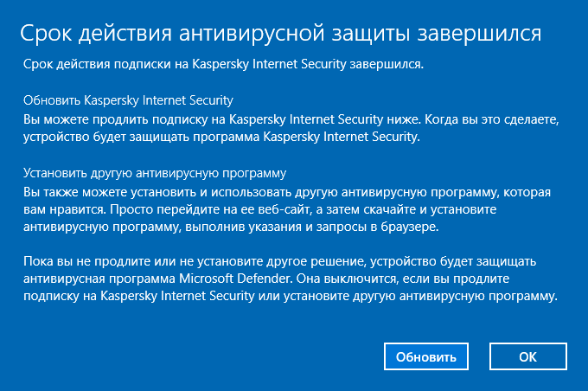Click the Обновить button

pos(426,356)
